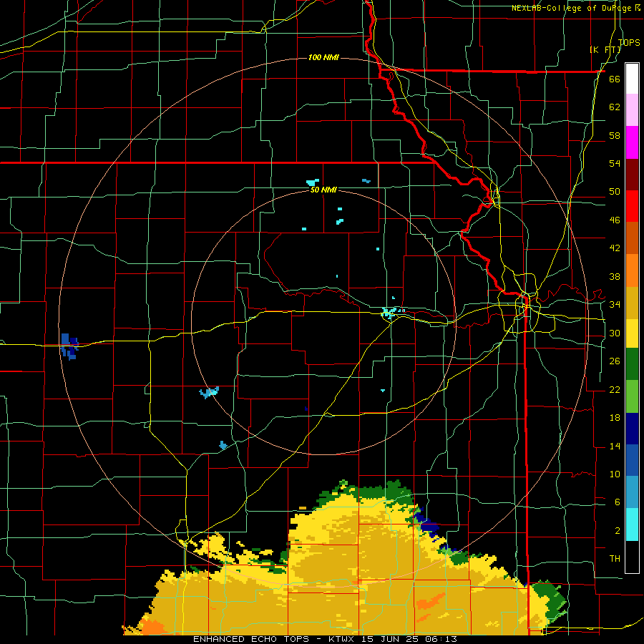Click the light pink legend swatch
This screenshot has width=644, height=644.
pyautogui.click(x=632, y=110)
